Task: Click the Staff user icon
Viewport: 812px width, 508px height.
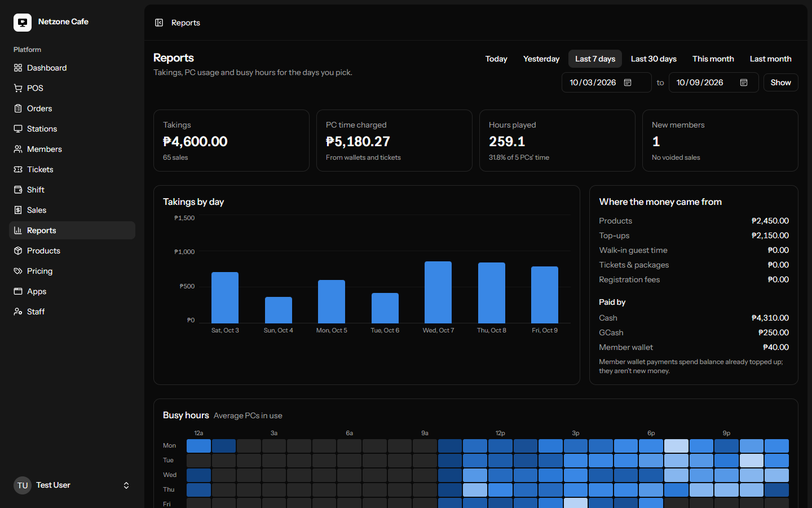Action: [x=18, y=312]
